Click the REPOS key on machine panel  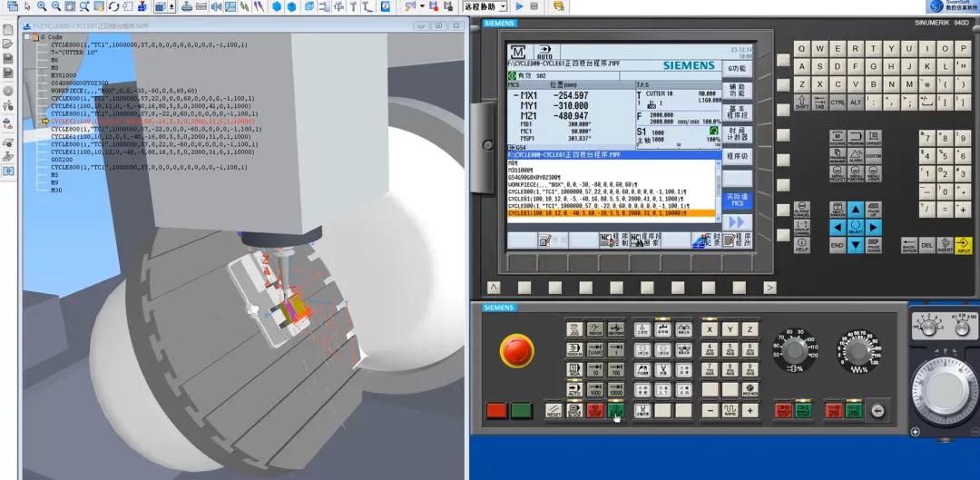tap(595, 329)
